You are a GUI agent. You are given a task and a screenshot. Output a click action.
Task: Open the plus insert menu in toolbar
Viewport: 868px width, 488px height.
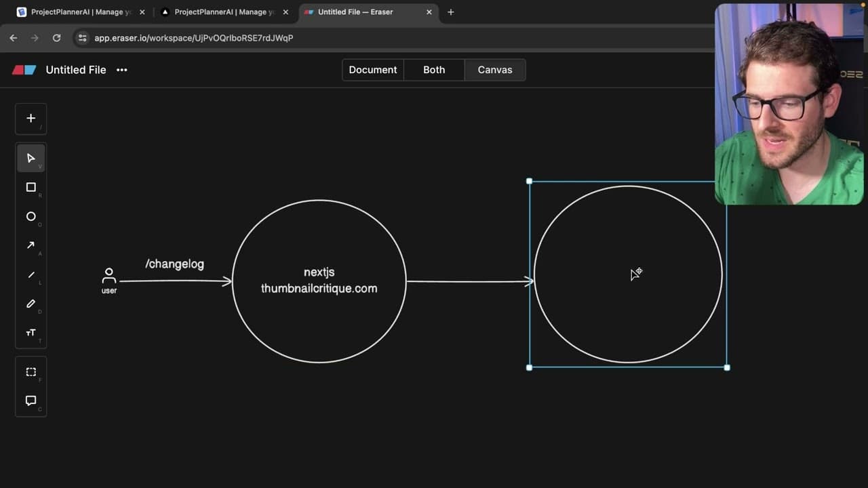click(x=31, y=119)
